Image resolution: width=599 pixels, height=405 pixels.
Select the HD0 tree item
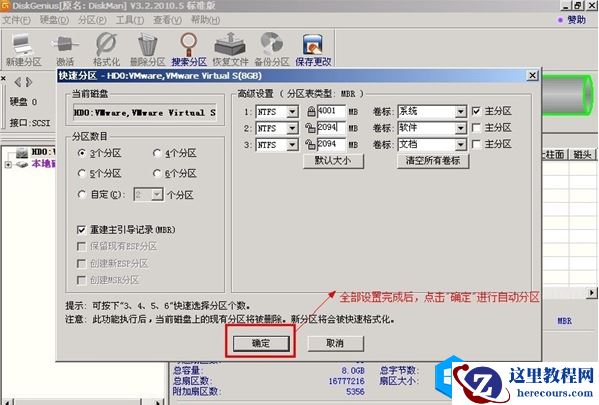[36, 152]
